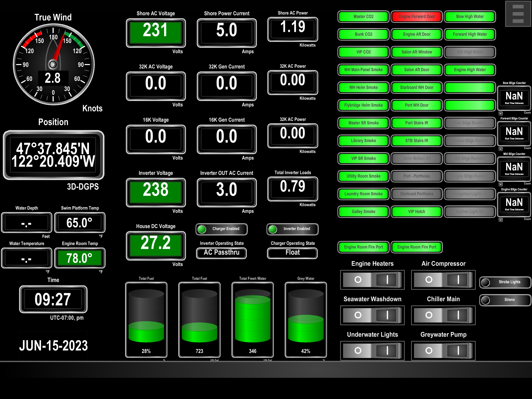Click reset button below Forward Bilge Counter

pyautogui.click(x=501, y=149)
